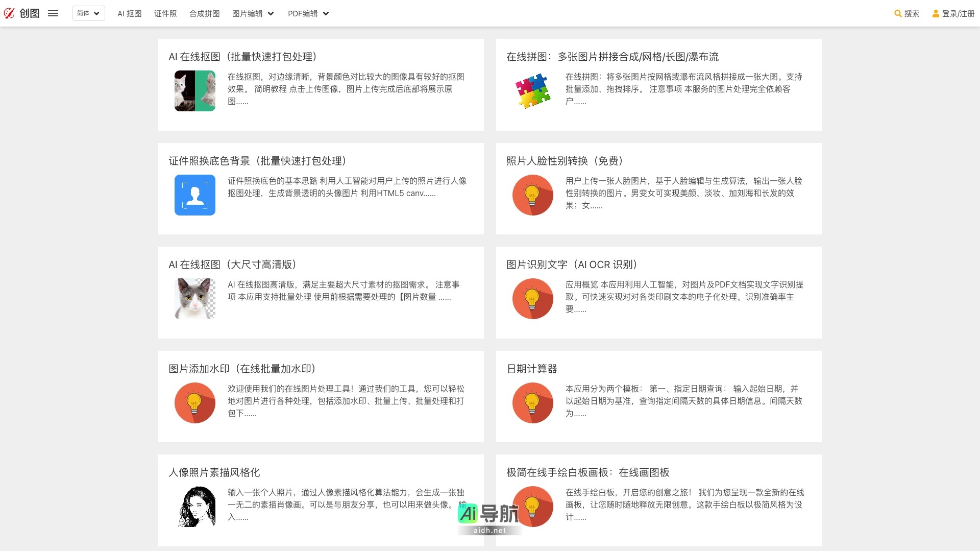
Task: Open the 日期计算器 tool link
Action: [x=531, y=369]
